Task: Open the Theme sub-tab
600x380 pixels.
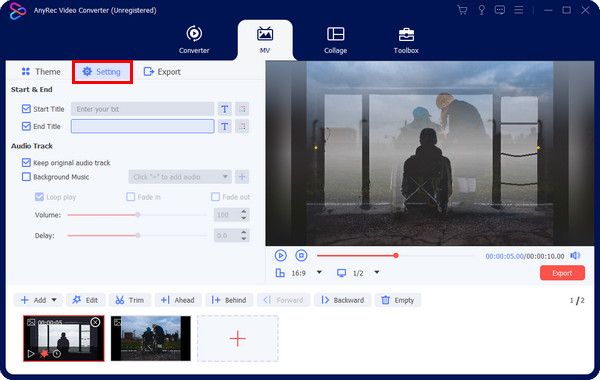Action: [x=41, y=72]
